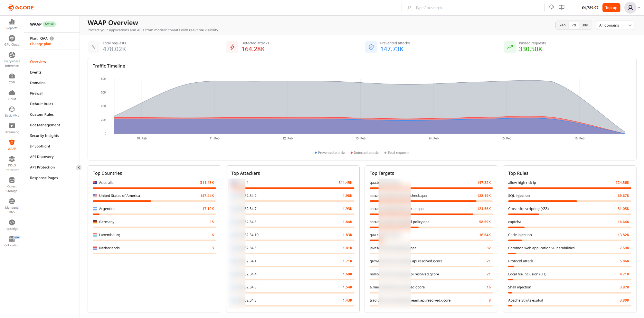Open the Reports section in the sidebar
This screenshot has width=644, height=318.
(x=12, y=24)
